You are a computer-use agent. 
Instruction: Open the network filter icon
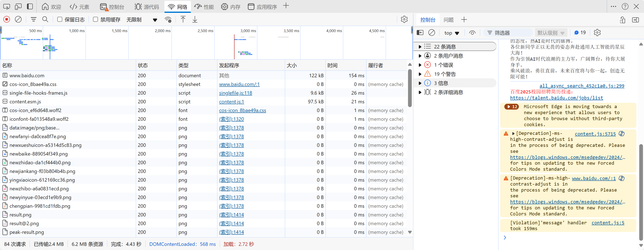click(x=33, y=19)
